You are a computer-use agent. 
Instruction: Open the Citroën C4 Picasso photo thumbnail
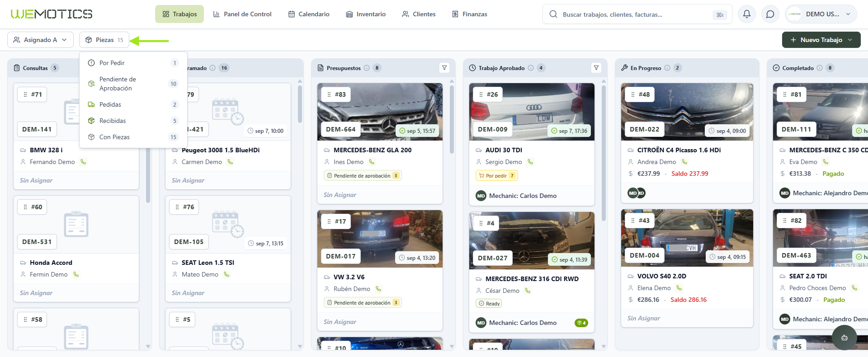tap(687, 112)
